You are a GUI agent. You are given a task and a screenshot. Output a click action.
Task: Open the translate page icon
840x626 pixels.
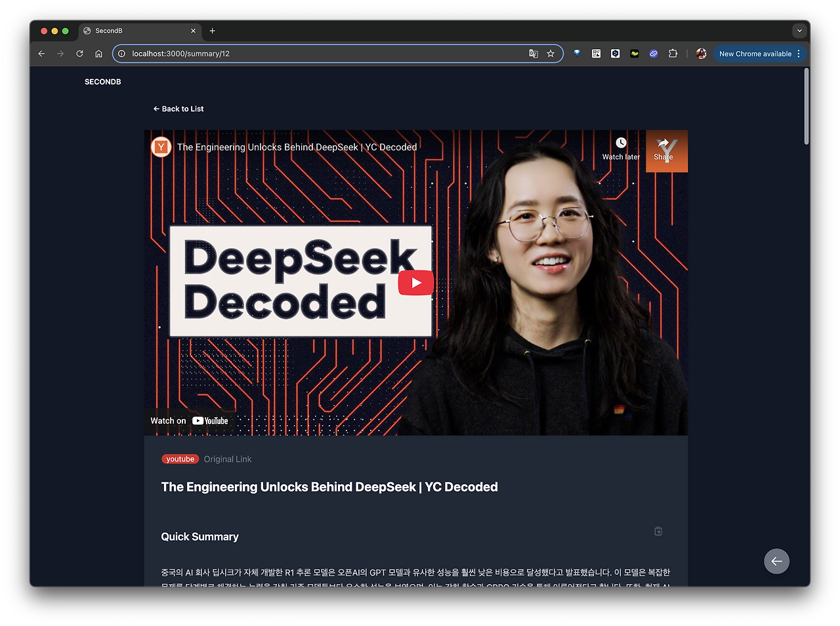(x=534, y=54)
